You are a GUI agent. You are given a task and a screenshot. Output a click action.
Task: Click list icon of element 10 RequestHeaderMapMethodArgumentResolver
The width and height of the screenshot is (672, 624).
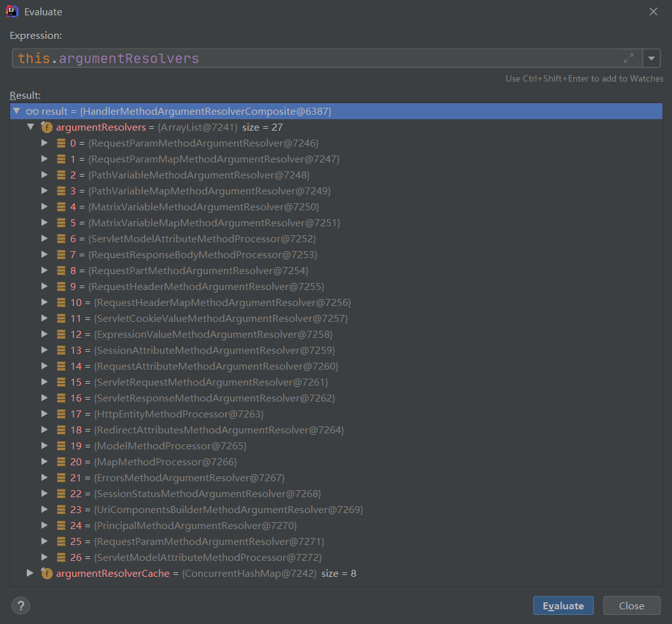click(x=61, y=302)
